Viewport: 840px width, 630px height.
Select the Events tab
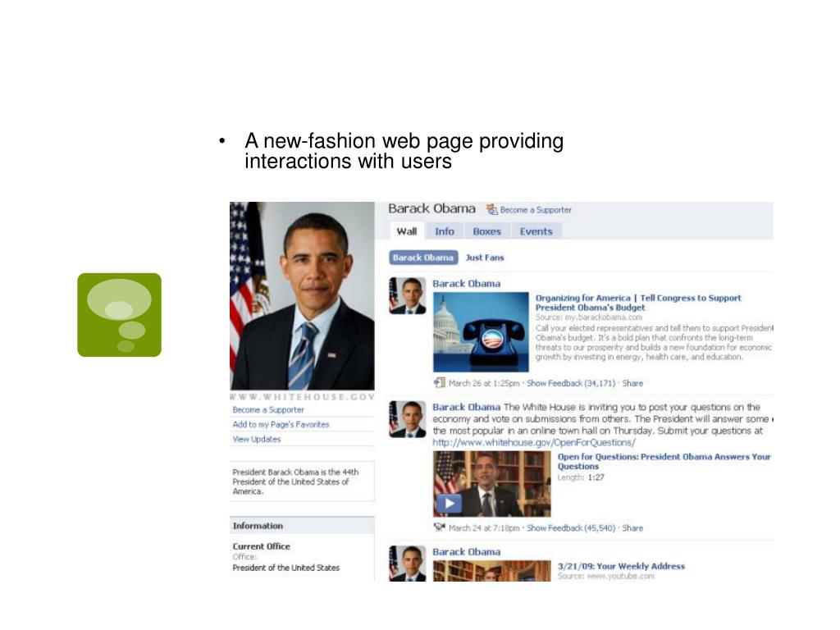click(x=536, y=231)
